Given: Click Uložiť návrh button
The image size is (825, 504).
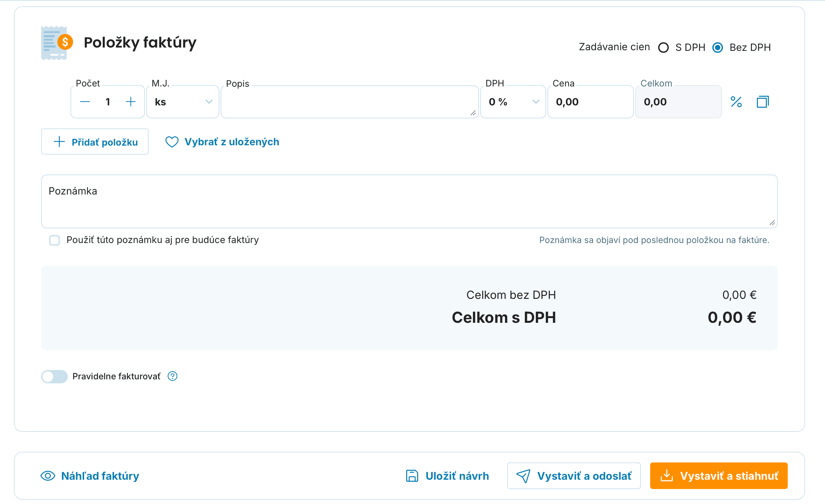Looking at the screenshot, I should point(447,476).
